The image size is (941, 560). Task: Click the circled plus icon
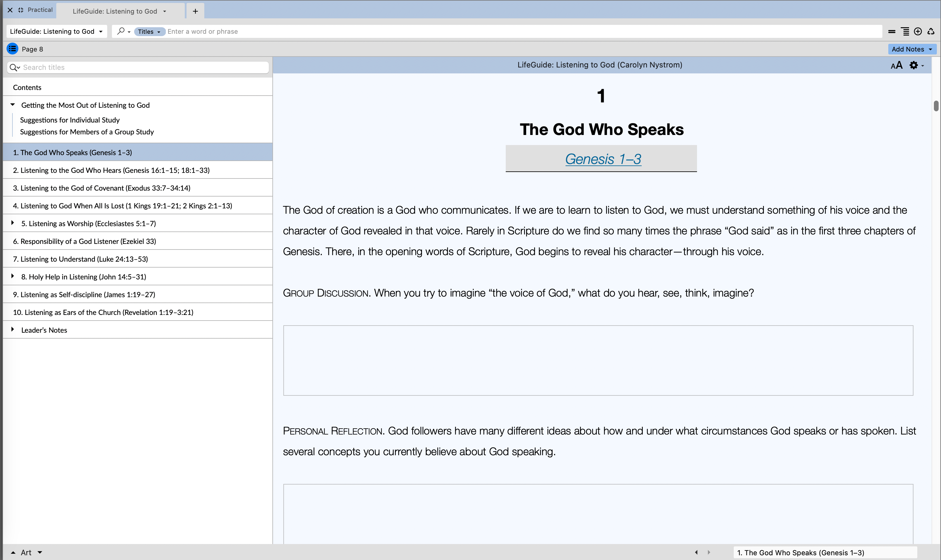pos(918,32)
